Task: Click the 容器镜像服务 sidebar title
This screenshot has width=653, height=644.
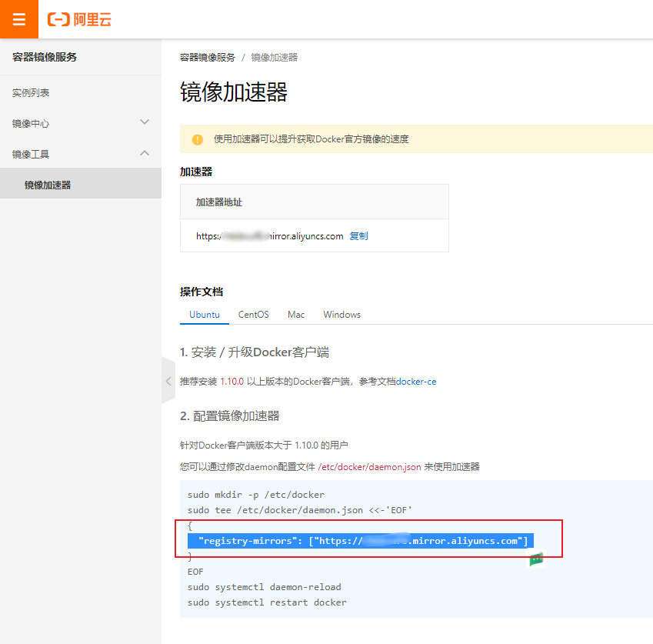Action: coord(45,57)
